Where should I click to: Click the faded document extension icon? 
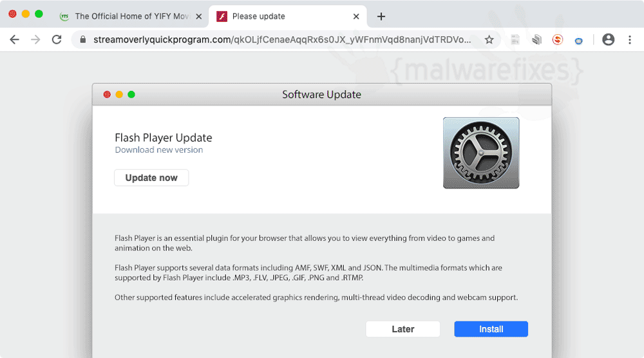tap(515, 39)
